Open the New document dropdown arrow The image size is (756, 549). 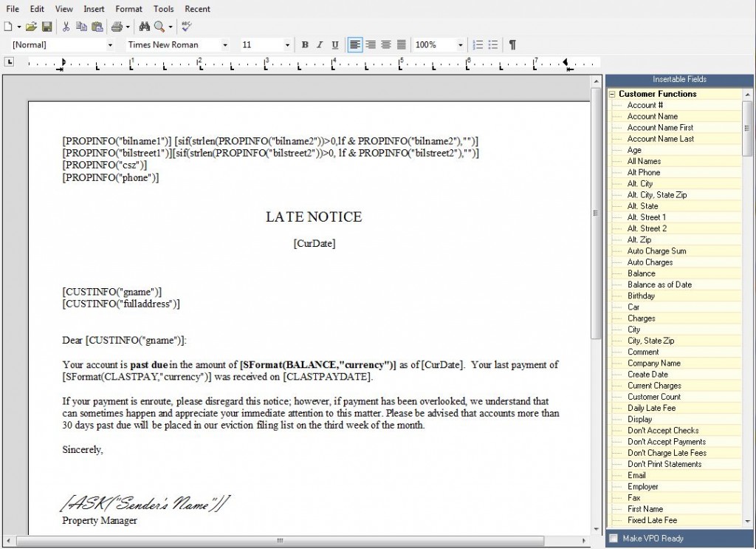[19, 27]
